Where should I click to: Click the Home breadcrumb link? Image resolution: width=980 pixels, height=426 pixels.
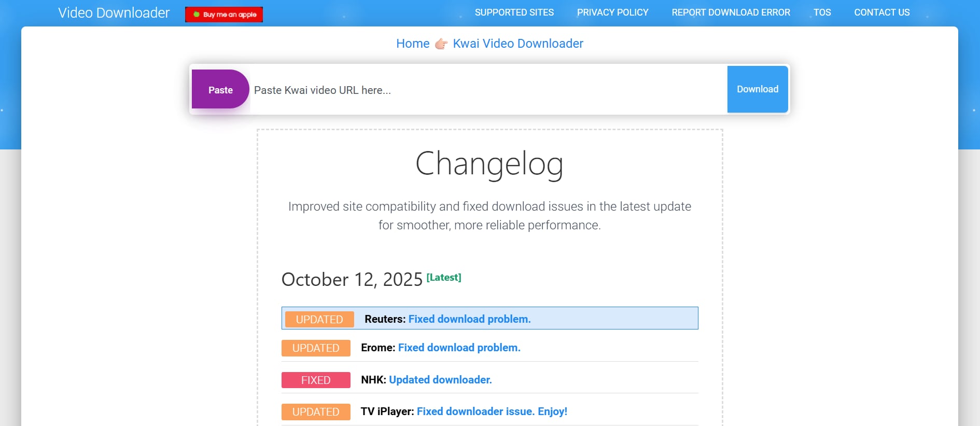click(413, 44)
